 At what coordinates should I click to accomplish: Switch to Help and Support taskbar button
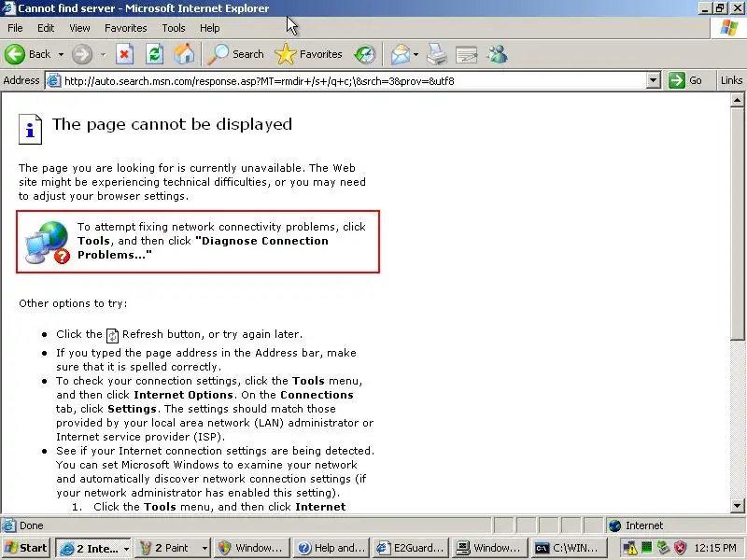pos(331,548)
